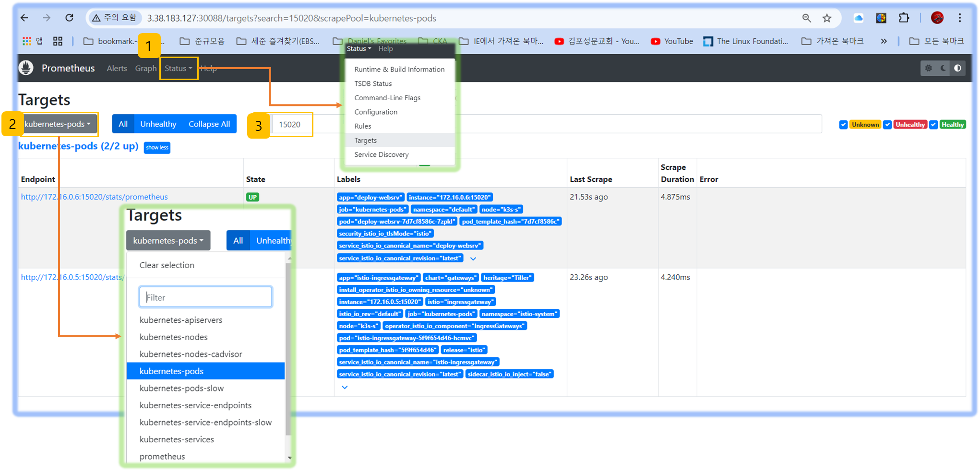Toggle the Unknown state checkbox
Viewport: 980px width, 471px height.
[x=843, y=125]
